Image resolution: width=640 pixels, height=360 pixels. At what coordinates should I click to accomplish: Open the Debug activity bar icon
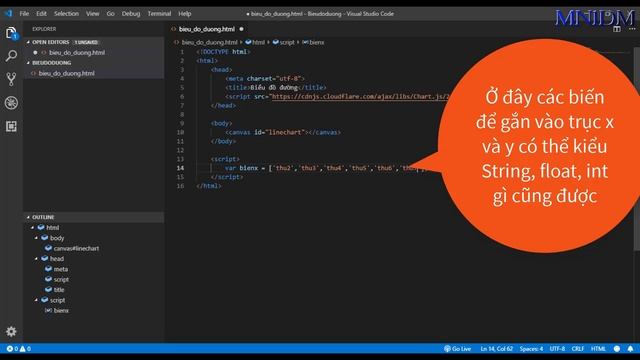click(x=11, y=102)
